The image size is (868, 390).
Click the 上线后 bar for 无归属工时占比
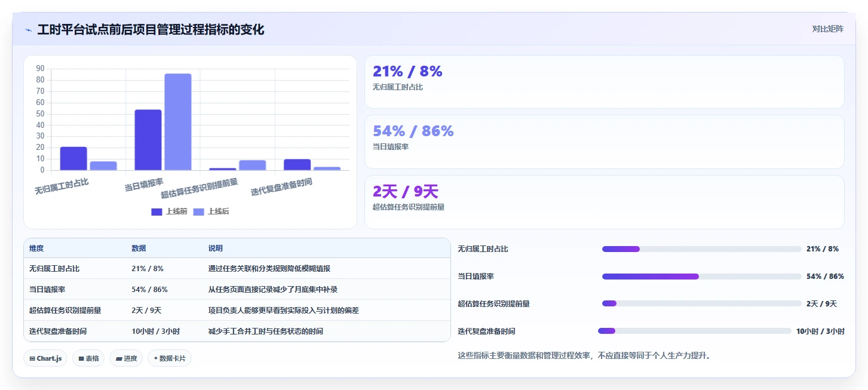(103, 166)
